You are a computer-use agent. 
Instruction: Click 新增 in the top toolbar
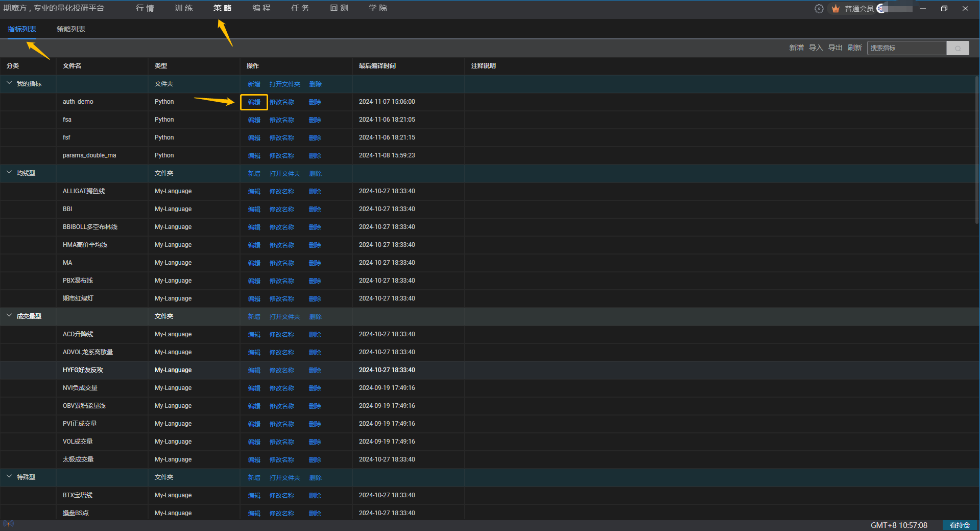pos(796,48)
